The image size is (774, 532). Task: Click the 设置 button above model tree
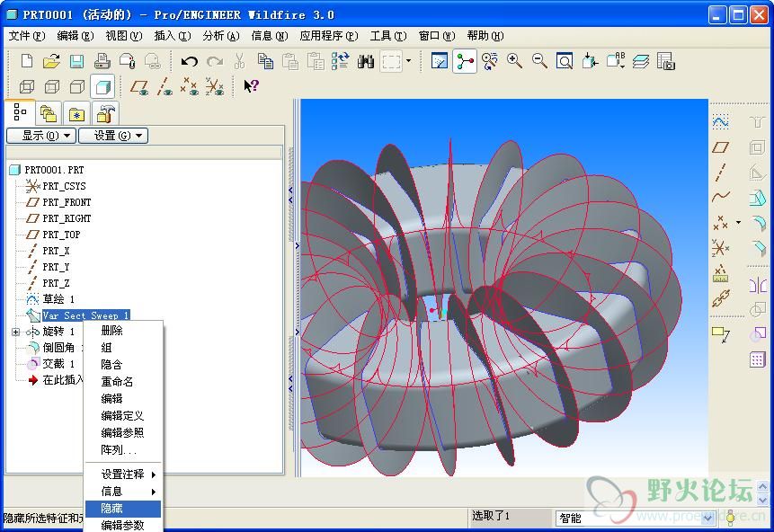(x=112, y=136)
